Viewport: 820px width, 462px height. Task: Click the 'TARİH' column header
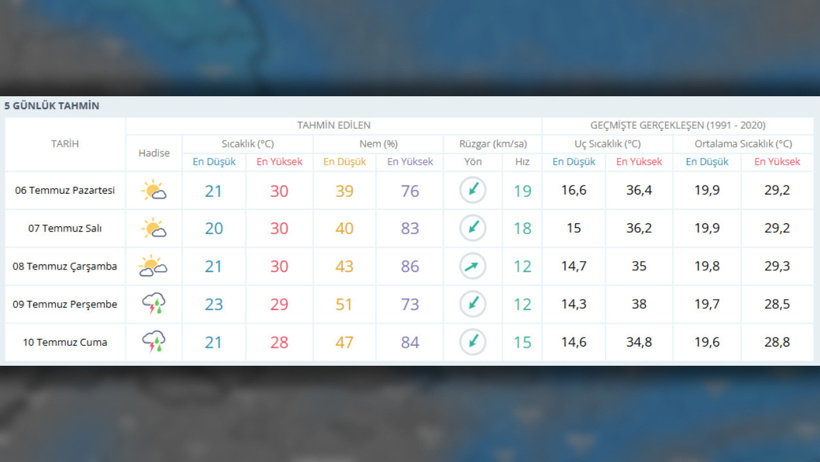pos(65,144)
